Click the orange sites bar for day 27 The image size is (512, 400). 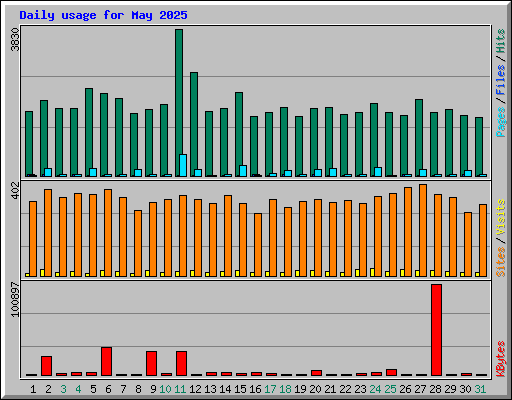pos(423,230)
